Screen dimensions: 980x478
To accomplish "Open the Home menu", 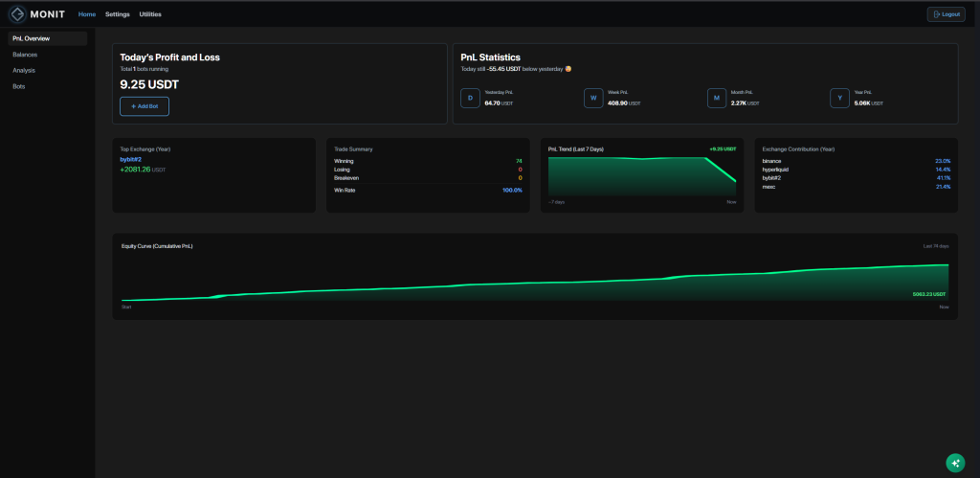I will click(87, 14).
